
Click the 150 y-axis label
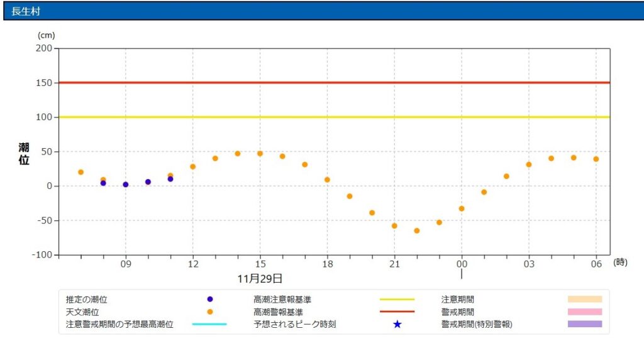point(44,82)
